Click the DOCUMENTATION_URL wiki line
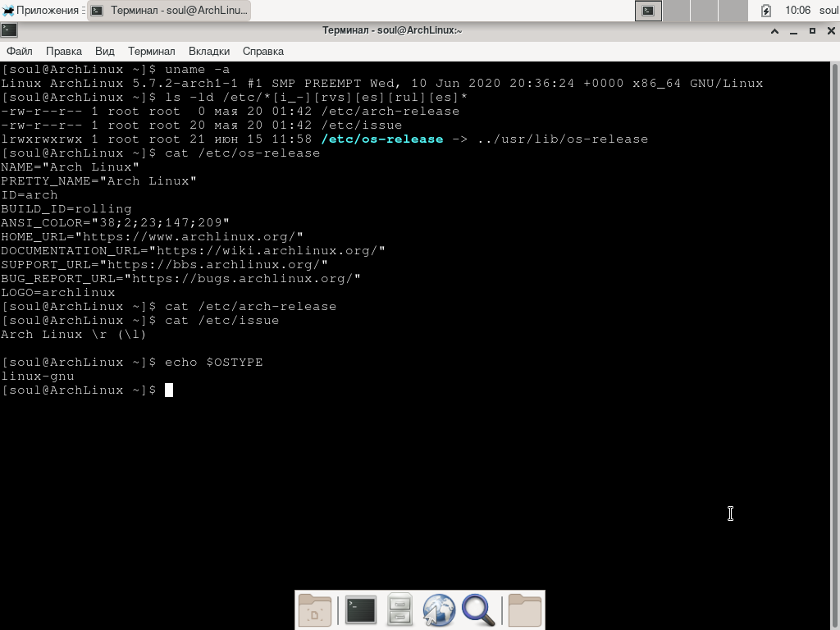The image size is (840, 630). 193,251
